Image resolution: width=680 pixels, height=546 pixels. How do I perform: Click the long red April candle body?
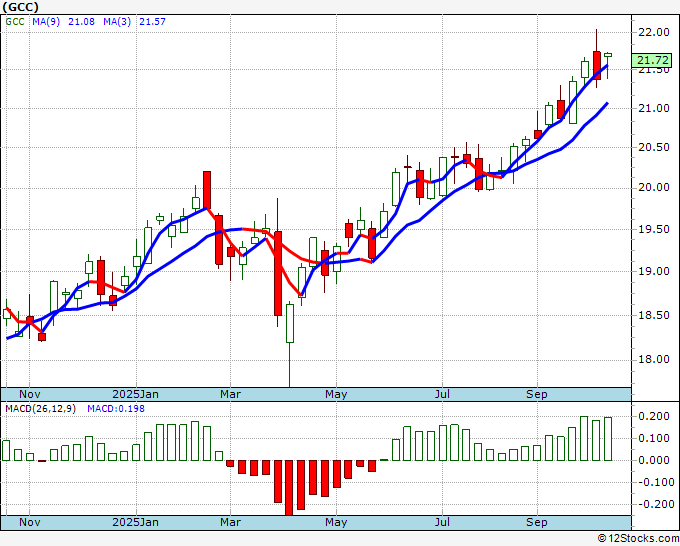click(278, 273)
